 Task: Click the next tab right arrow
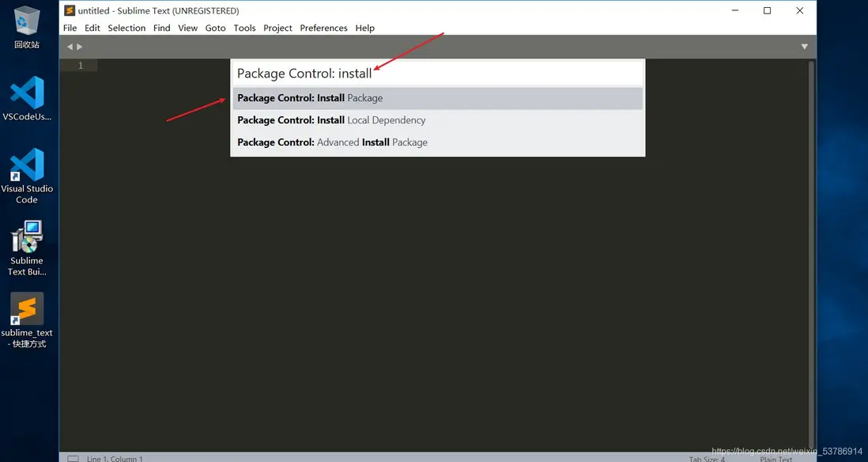coord(80,47)
